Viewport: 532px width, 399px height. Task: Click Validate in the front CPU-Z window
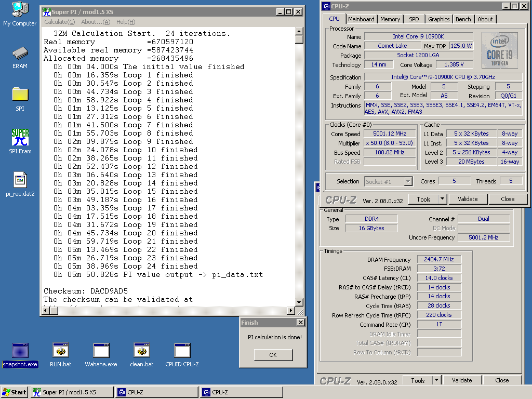tap(468, 199)
